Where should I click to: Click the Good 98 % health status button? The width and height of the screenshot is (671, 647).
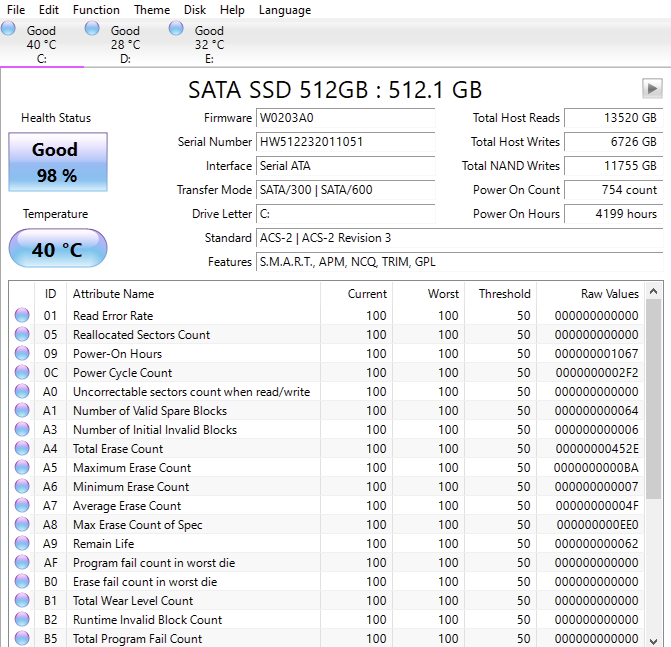[58, 162]
